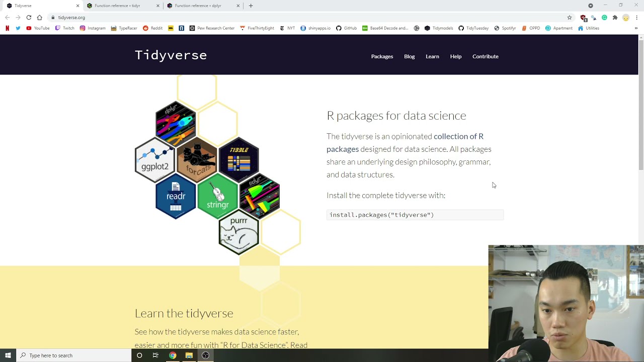Click the page vertical scrollbar thumb

[x=640, y=106]
